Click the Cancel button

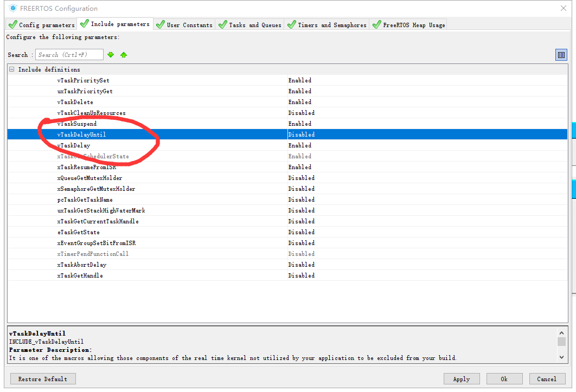[547, 379]
